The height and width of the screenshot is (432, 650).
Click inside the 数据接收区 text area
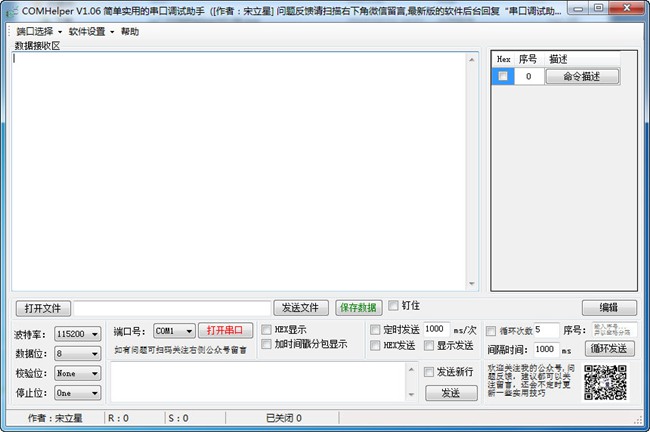238,171
